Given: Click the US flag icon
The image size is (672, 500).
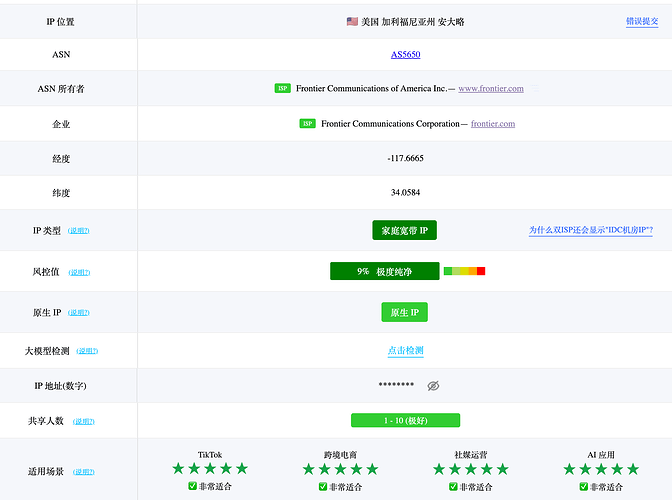Looking at the screenshot, I should click(x=352, y=21).
